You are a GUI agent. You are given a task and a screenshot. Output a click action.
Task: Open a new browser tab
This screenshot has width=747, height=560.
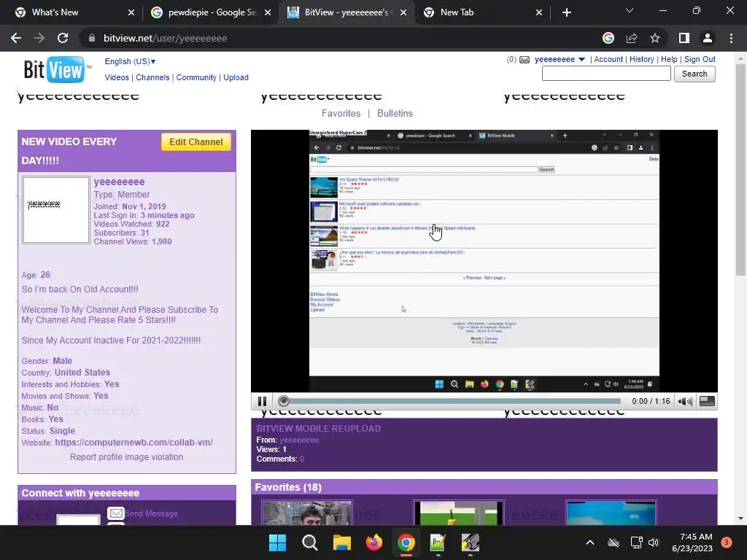click(x=566, y=12)
